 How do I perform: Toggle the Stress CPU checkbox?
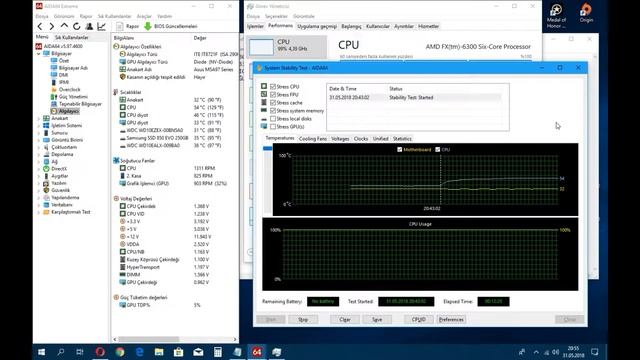pyautogui.click(x=273, y=87)
